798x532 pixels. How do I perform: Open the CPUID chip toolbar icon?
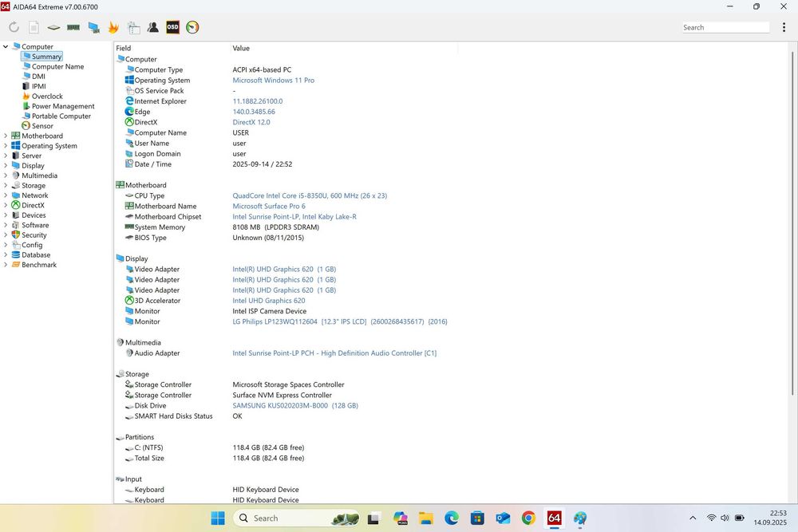click(x=53, y=27)
